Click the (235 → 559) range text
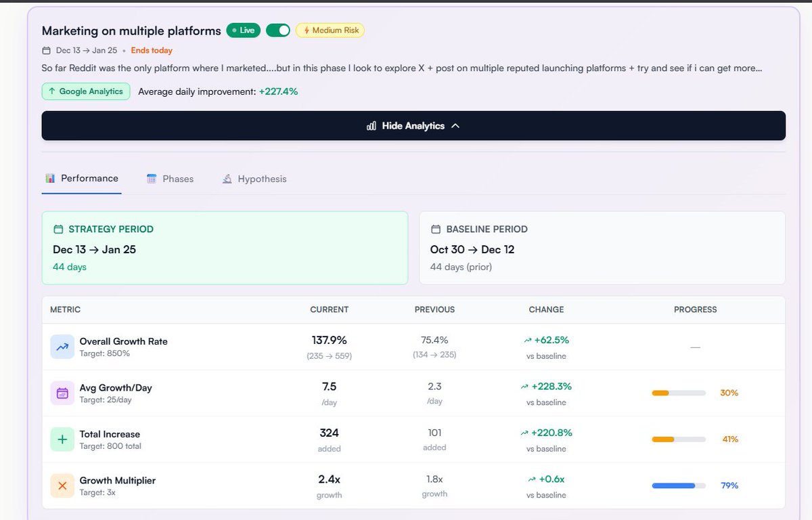812x520 pixels. (x=330, y=355)
